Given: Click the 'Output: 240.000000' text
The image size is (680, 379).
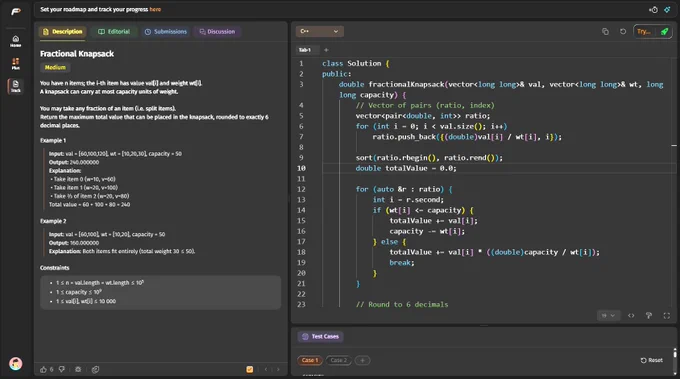Looking at the screenshot, I should click(x=74, y=162).
